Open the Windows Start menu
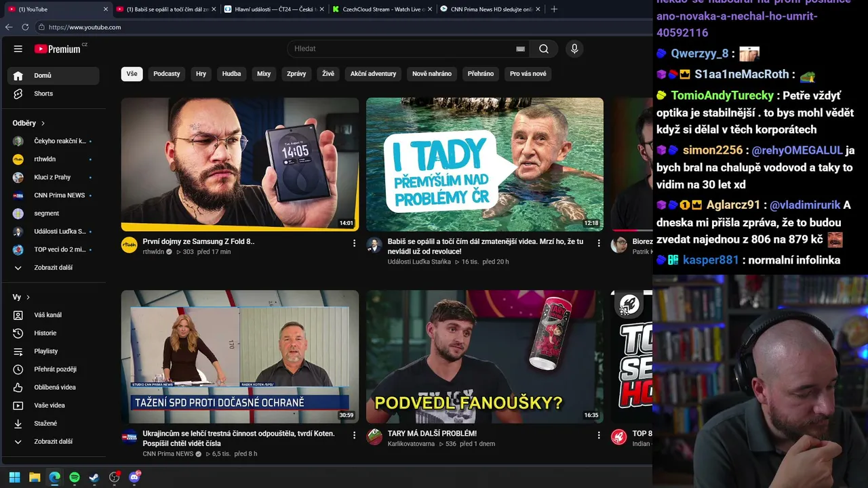Viewport: 868px width, 488px height. (14, 477)
